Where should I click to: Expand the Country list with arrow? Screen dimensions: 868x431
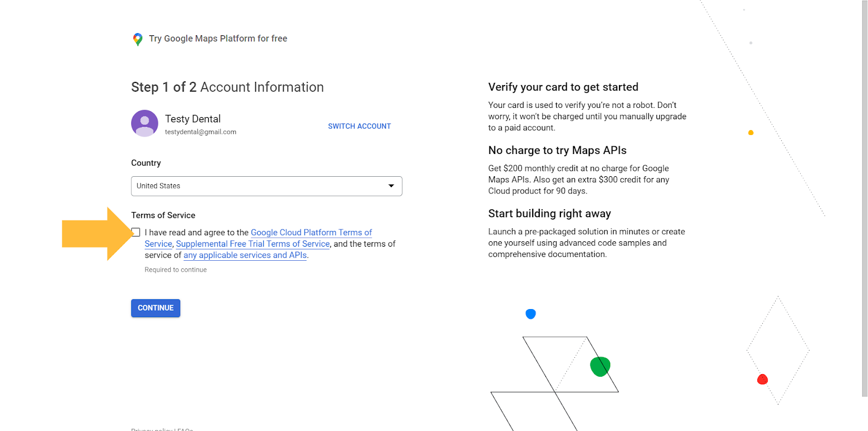point(391,186)
